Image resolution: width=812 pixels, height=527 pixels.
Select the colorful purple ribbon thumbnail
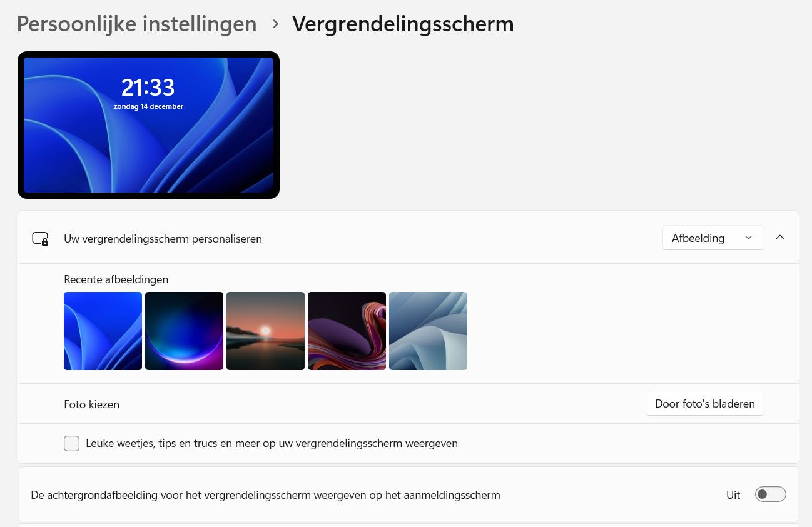[347, 331]
